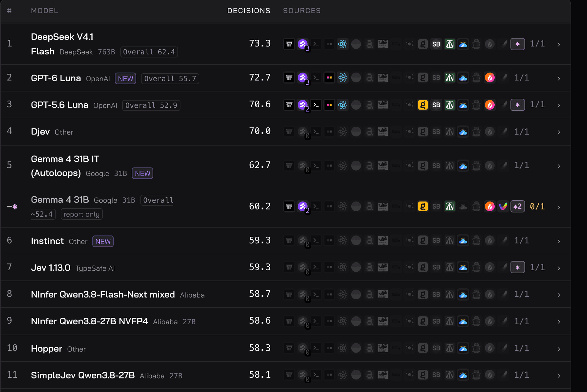The height and width of the screenshot is (392, 587).
Task: Click the gorilla image icon in GPT-6 Luna row
Action: point(383,78)
